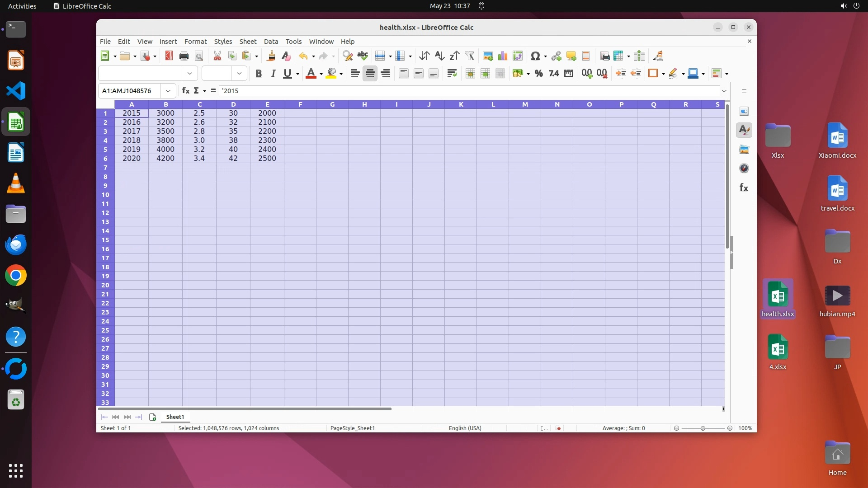868x488 pixels.
Task: Switch to the Sheet1 tab
Action: point(175,417)
